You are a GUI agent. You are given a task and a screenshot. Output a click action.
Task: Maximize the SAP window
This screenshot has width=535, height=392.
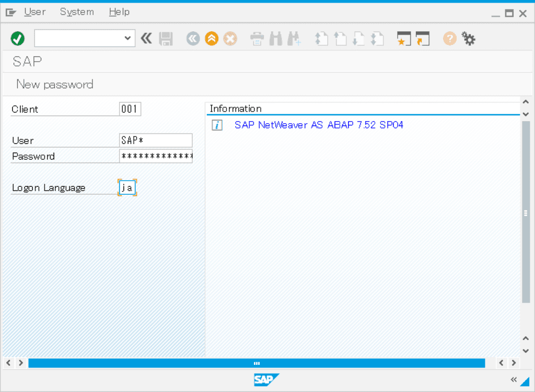tap(509, 13)
